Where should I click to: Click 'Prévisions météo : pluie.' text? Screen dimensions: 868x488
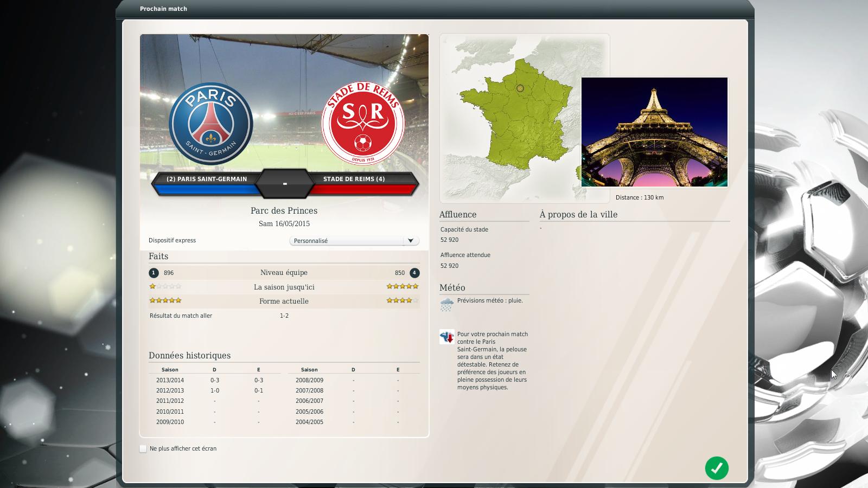tap(490, 300)
